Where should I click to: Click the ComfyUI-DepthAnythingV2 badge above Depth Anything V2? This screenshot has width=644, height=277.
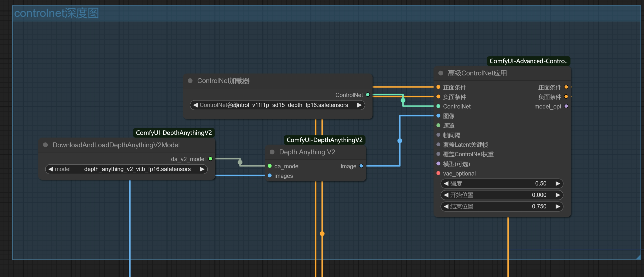(x=324, y=140)
